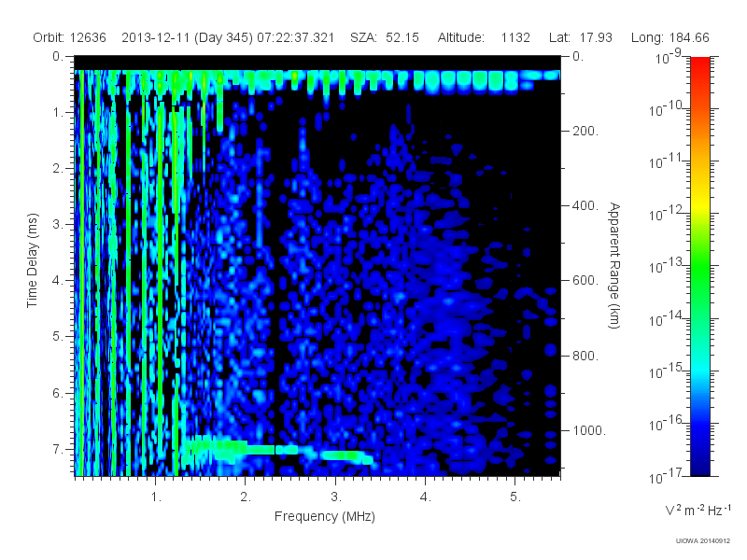Click the 400. apparent range tick label
The width and height of the screenshot is (747, 560).
coord(585,205)
